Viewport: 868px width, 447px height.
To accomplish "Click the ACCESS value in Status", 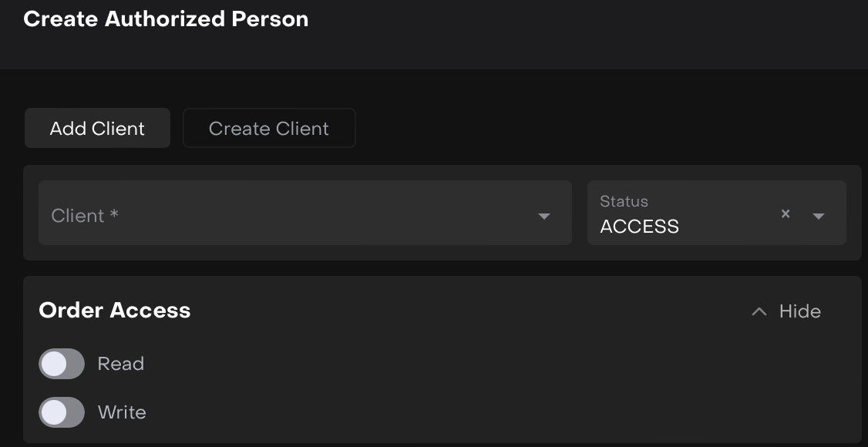I will (640, 226).
